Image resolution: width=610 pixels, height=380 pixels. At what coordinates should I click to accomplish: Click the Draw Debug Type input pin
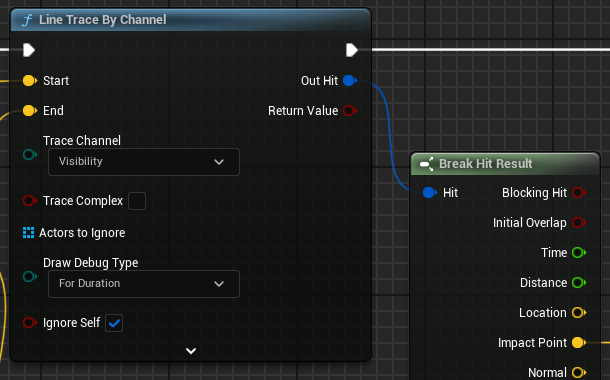[30, 277]
